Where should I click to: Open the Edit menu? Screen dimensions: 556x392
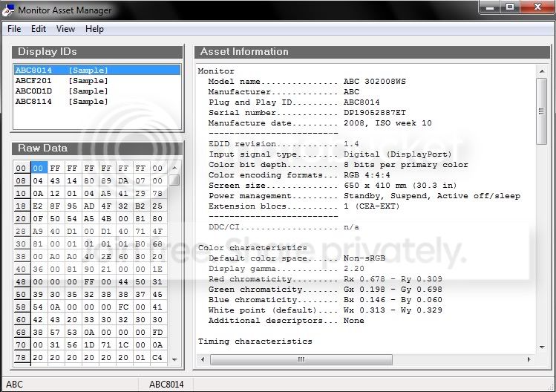pyautogui.click(x=39, y=29)
